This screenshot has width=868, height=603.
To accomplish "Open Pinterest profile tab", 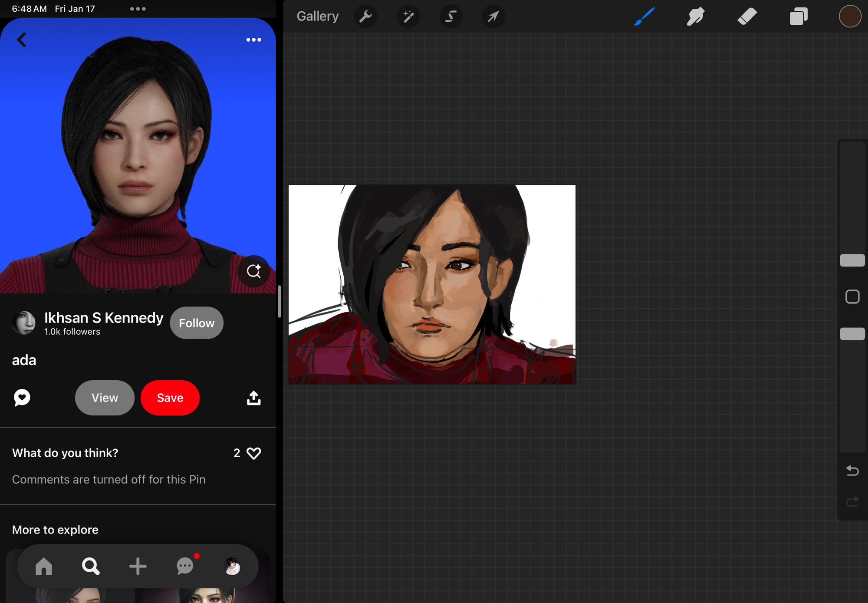I will (232, 567).
